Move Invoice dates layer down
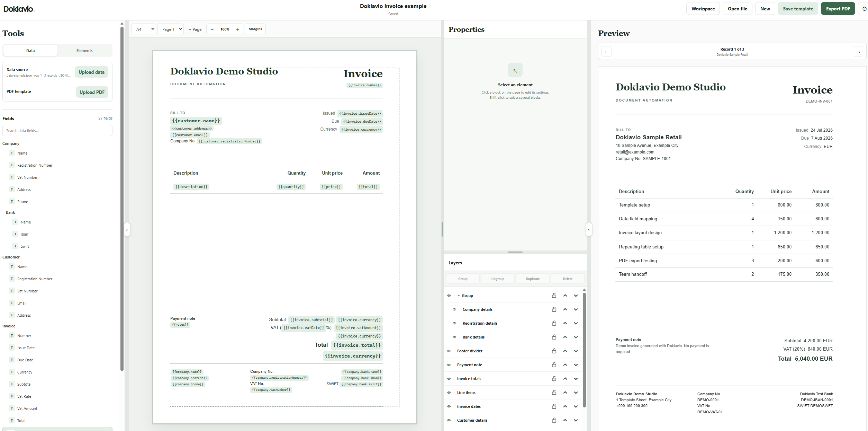This screenshot has width=868, height=431. coord(576,406)
